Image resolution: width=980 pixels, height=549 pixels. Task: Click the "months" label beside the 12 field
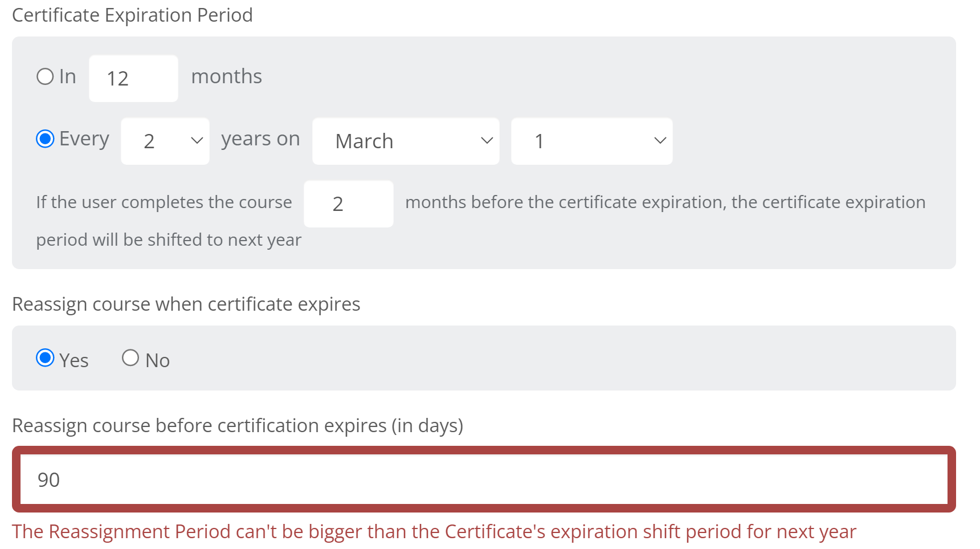tap(226, 76)
